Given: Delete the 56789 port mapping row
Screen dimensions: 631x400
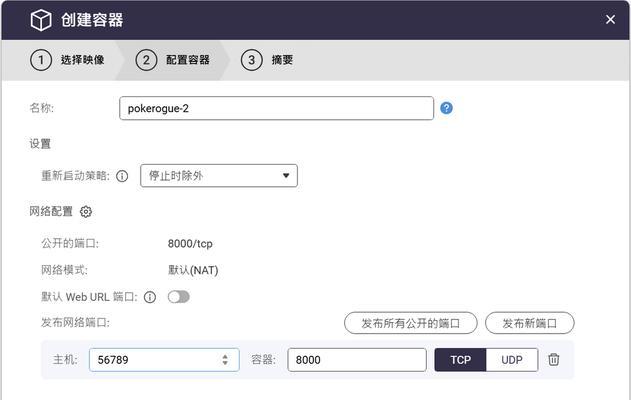Looking at the screenshot, I should [554, 359].
